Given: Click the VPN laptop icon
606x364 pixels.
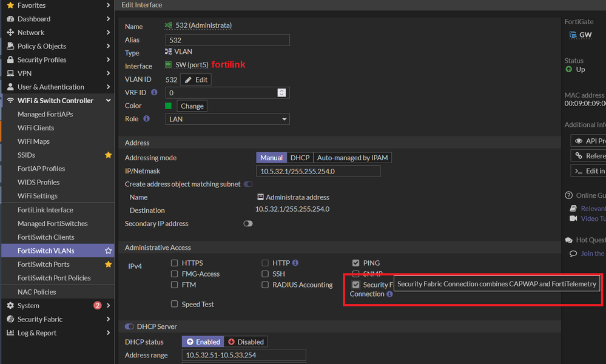Looking at the screenshot, I should click(x=10, y=73).
